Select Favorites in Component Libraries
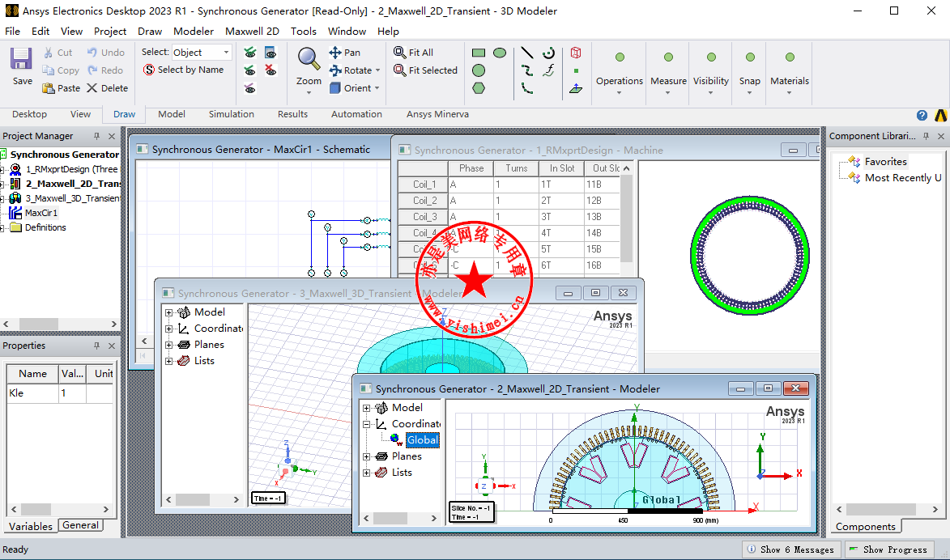 886,162
